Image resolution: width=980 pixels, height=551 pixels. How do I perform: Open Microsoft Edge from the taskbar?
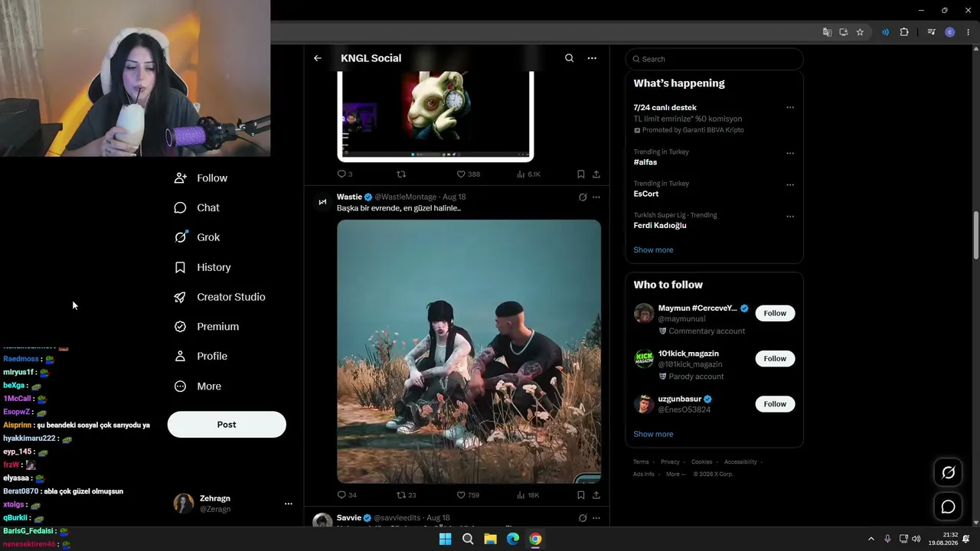click(x=513, y=540)
